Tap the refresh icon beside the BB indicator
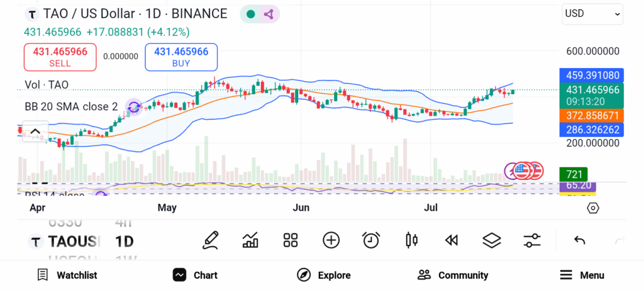 click(x=134, y=108)
